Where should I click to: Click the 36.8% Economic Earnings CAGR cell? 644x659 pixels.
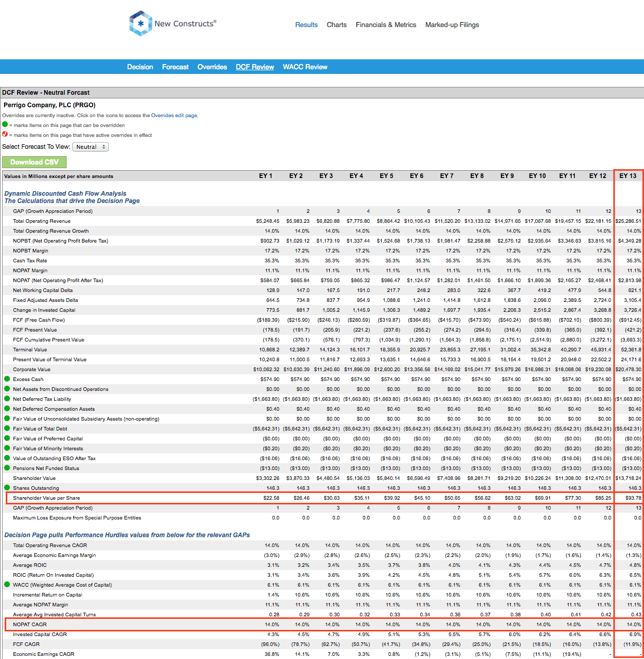272,654
